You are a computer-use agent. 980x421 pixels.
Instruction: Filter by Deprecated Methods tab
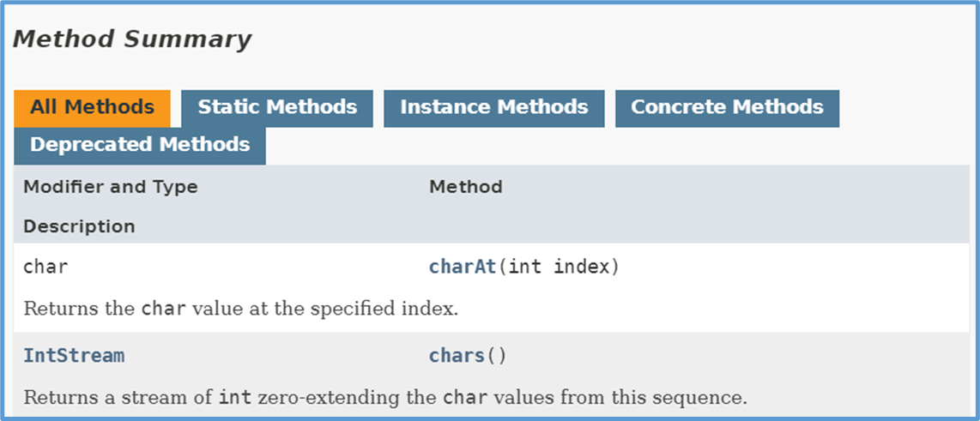click(x=139, y=146)
